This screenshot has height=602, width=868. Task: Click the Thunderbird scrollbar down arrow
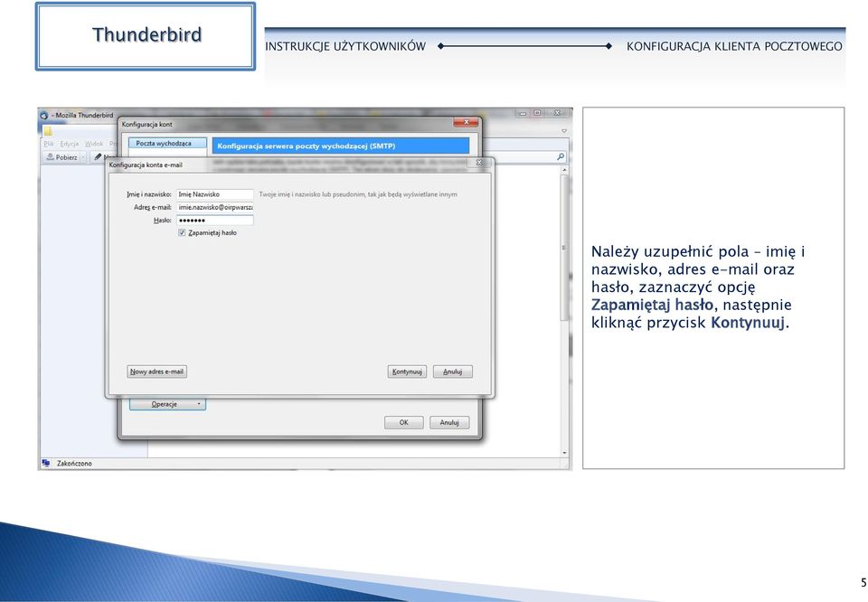pos(564,453)
